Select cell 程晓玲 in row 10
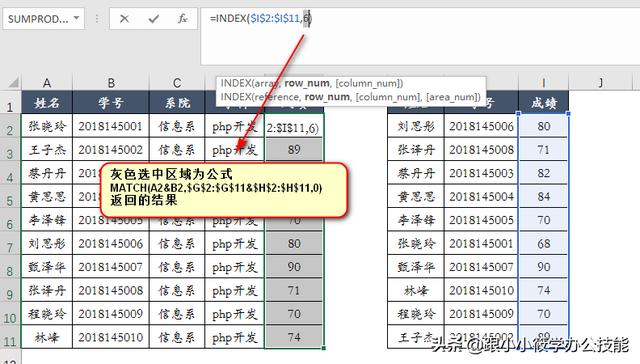640x364 pixels. (47, 314)
